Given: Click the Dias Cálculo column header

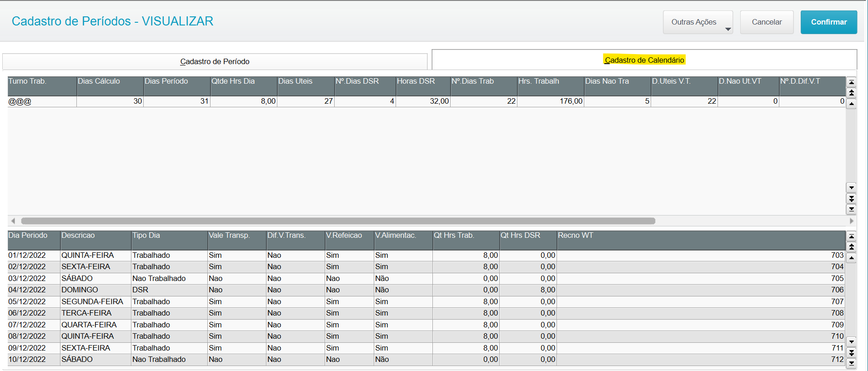Looking at the screenshot, I should click(110, 86).
